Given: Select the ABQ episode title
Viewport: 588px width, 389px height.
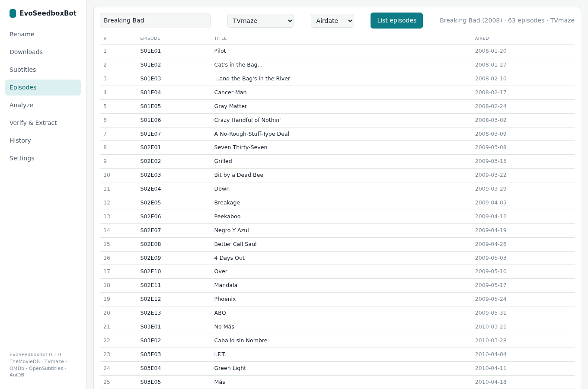Looking at the screenshot, I should point(220,313).
